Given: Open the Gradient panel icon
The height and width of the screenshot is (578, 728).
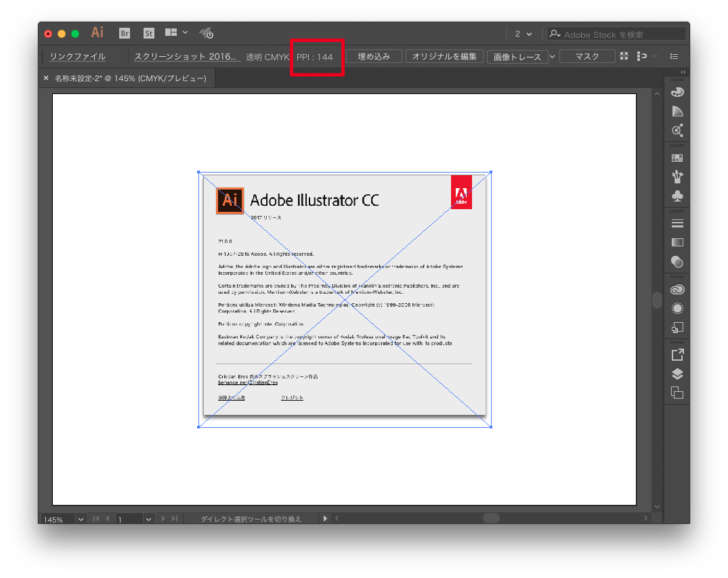Looking at the screenshot, I should click(x=677, y=242).
